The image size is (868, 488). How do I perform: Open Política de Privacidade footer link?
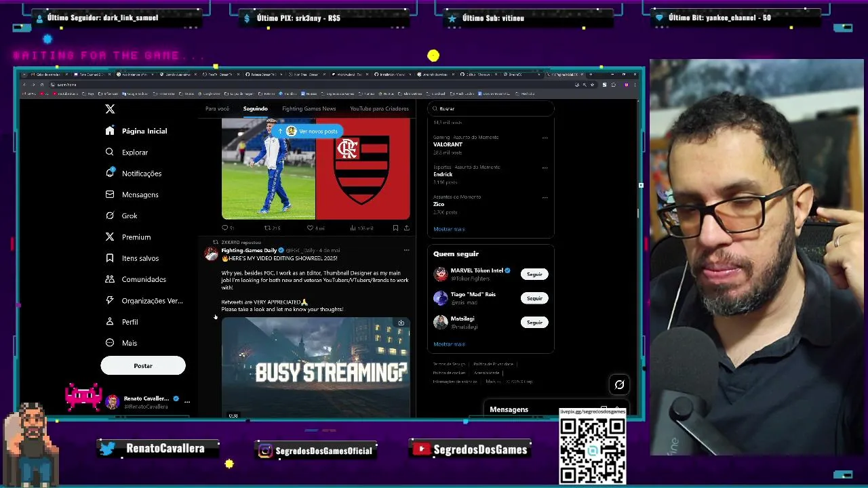coord(494,364)
